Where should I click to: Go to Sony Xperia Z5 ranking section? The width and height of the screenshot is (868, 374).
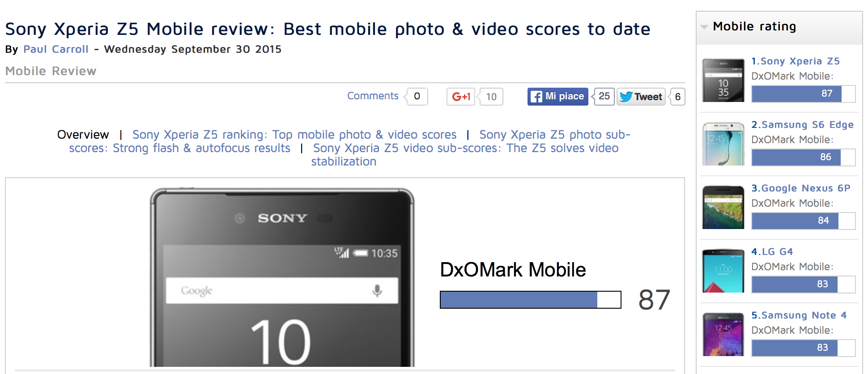294,135
